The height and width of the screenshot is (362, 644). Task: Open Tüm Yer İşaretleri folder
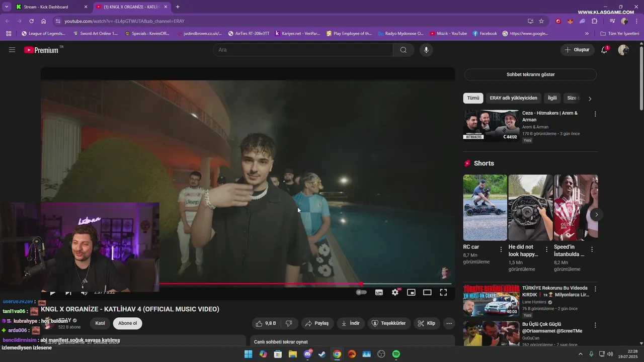coord(619,34)
